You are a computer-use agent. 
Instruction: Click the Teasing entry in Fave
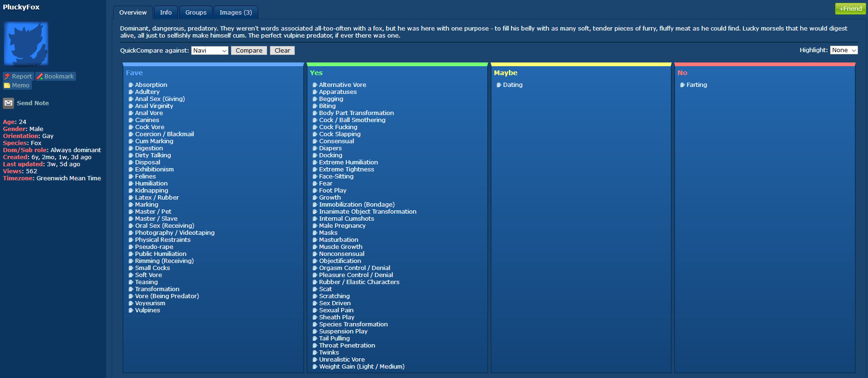pos(146,282)
